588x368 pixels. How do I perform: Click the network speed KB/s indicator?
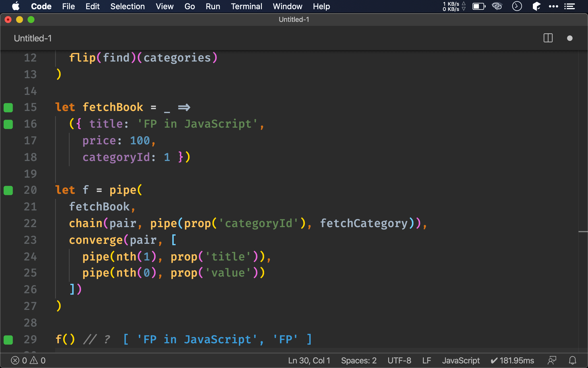(454, 6)
